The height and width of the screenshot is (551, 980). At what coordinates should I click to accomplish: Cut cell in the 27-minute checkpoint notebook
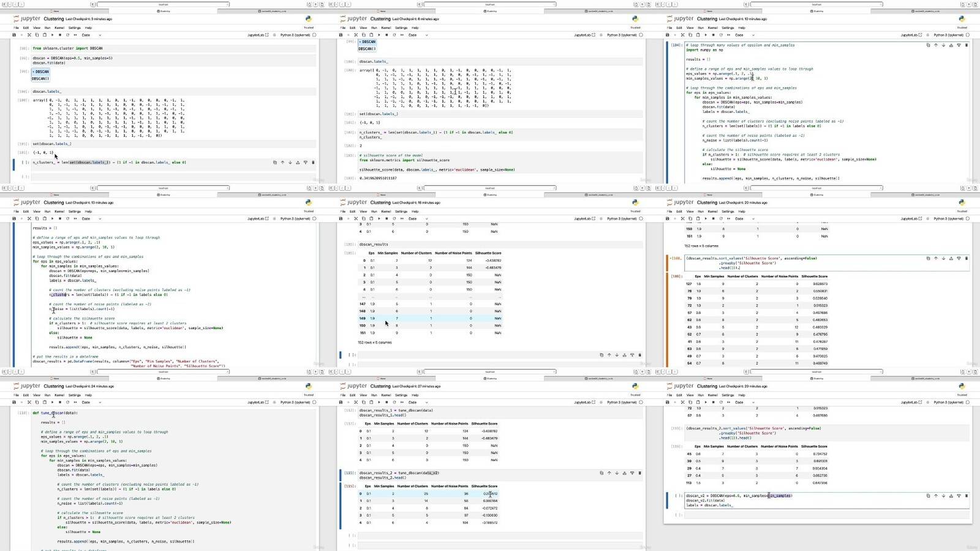(x=355, y=402)
